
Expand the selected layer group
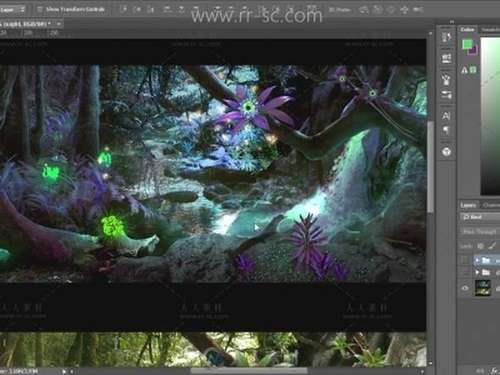click(477, 260)
